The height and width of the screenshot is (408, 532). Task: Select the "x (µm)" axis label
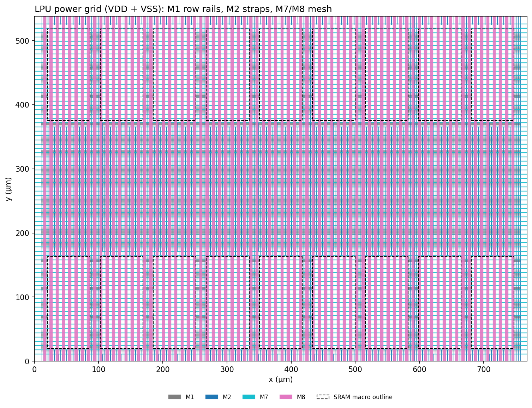281,379
